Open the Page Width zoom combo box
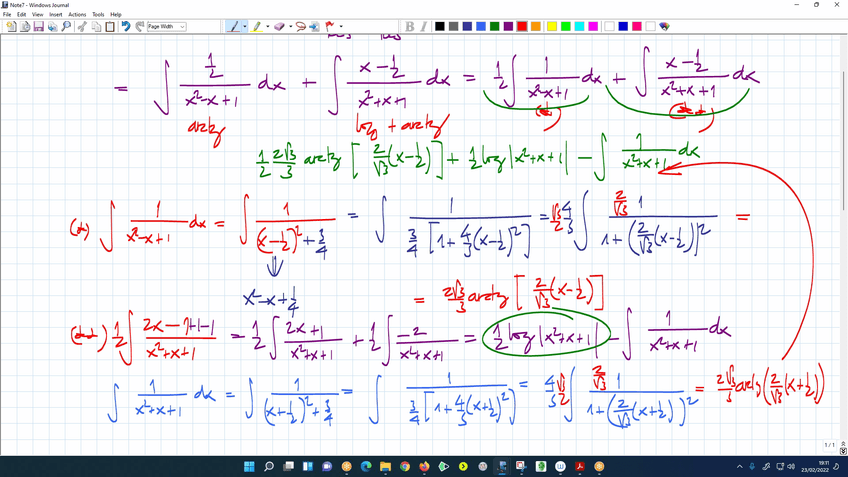The height and width of the screenshot is (477, 848). coord(167,26)
